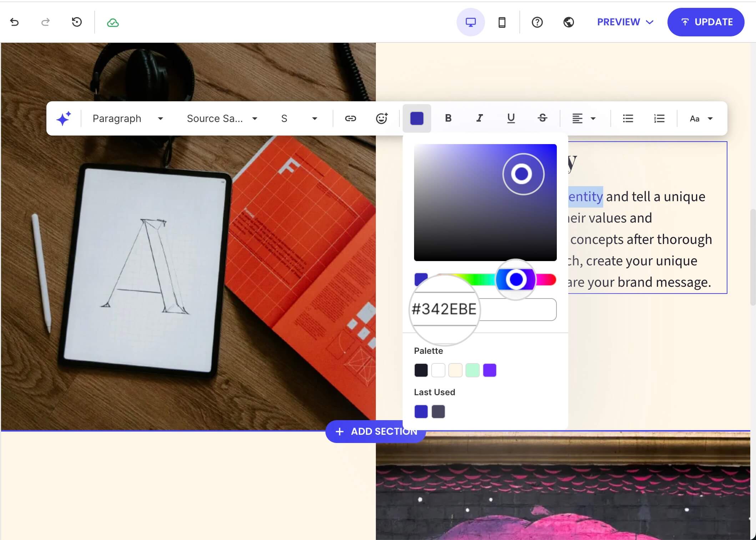Viewport: 756px width, 540px height.
Task: Click the green cloud saved icon
Action: 113,22
